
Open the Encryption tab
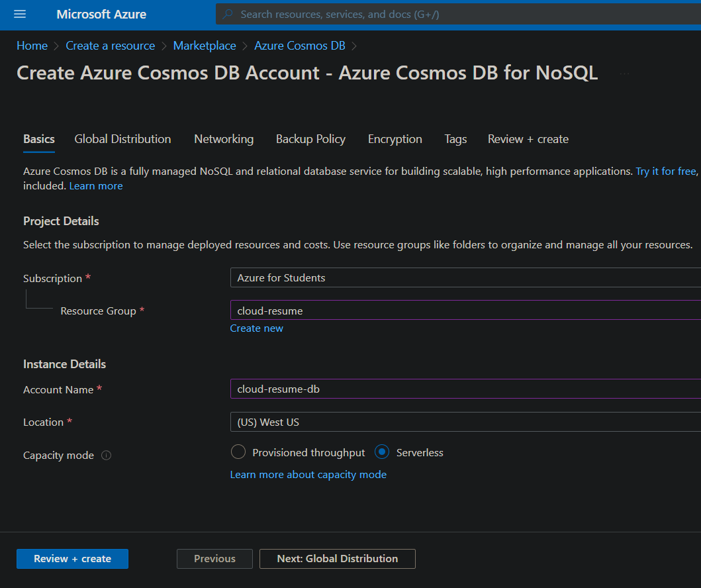click(395, 139)
